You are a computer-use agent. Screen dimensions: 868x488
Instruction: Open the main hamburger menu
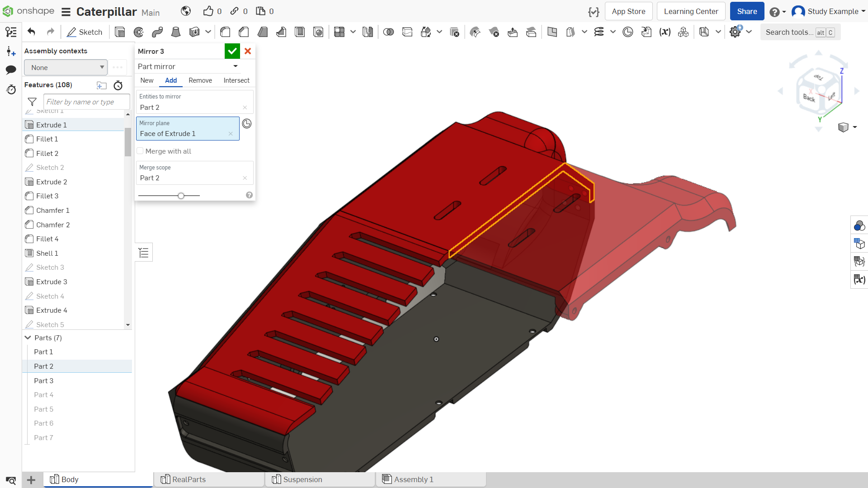click(x=66, y=12)
